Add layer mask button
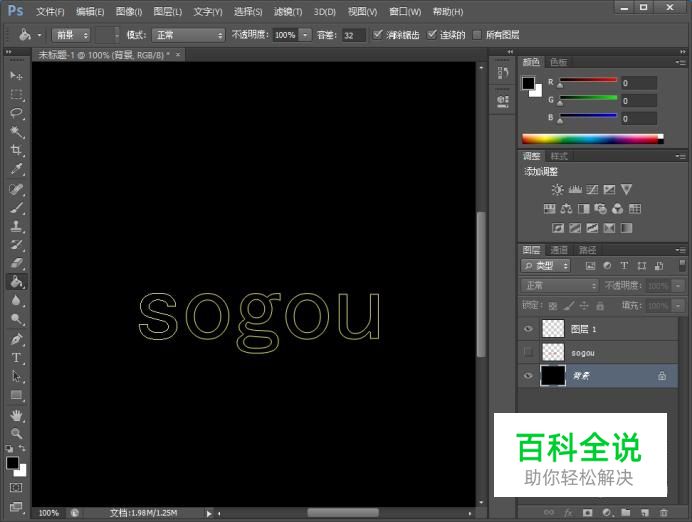 click(x=587, y=512)
